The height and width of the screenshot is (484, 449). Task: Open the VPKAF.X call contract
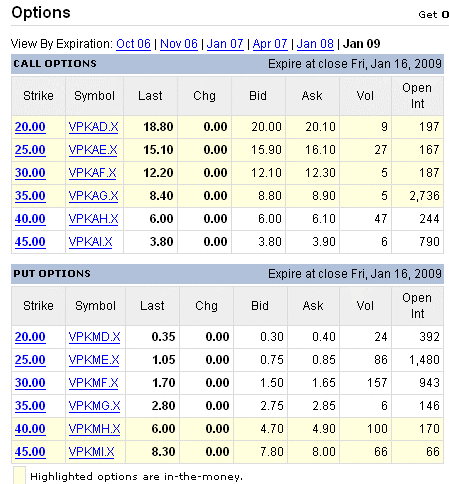click(x=92, y=173)
